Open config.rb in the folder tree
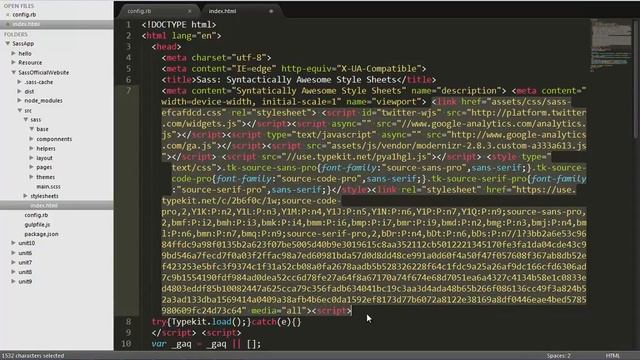Screen dimensions: 640x360 (x=36, y=215)
